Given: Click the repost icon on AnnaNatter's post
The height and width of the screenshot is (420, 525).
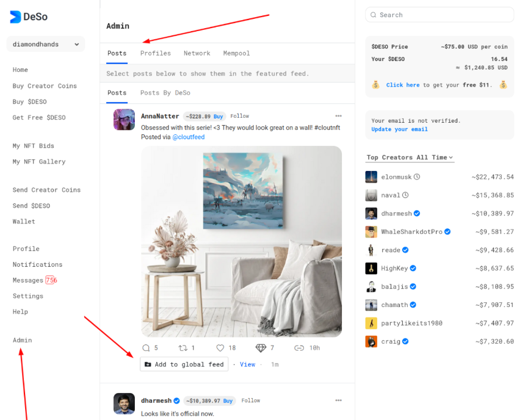Looking at the screenshot, I should [x=183, y=348].
